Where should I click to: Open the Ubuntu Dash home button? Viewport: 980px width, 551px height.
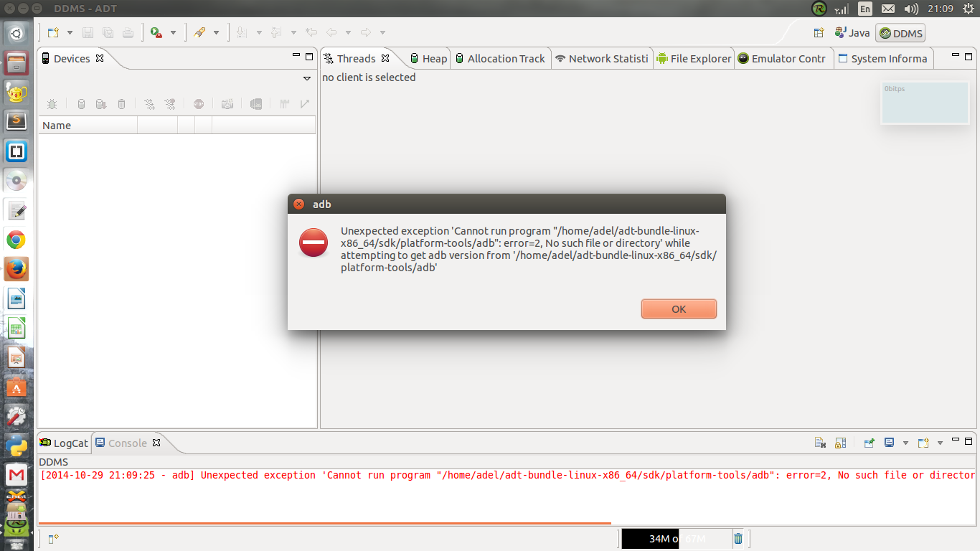tap(17, 33)
